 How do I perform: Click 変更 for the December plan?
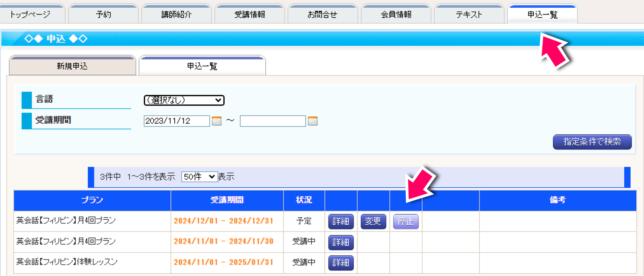point(373,221)
